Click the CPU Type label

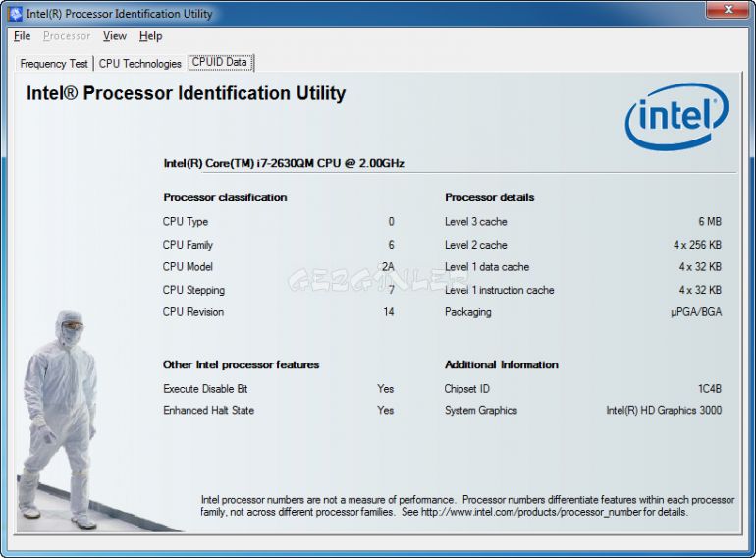(186, 221)
